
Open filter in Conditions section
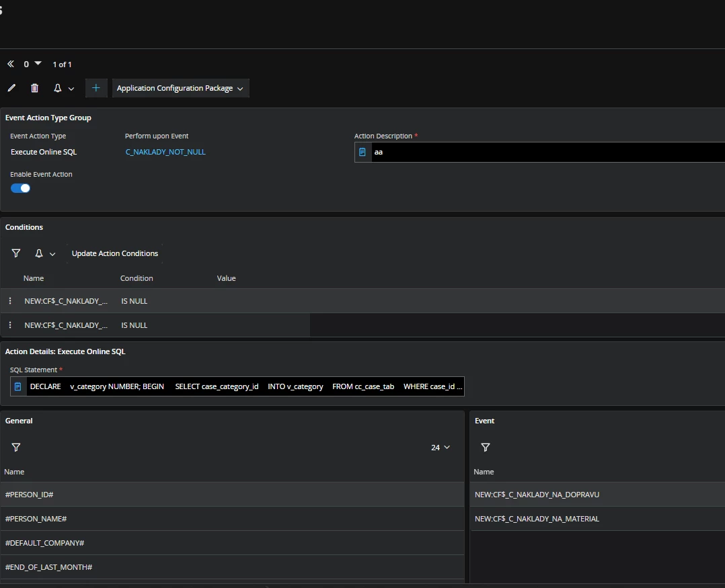tap(16, 253)
